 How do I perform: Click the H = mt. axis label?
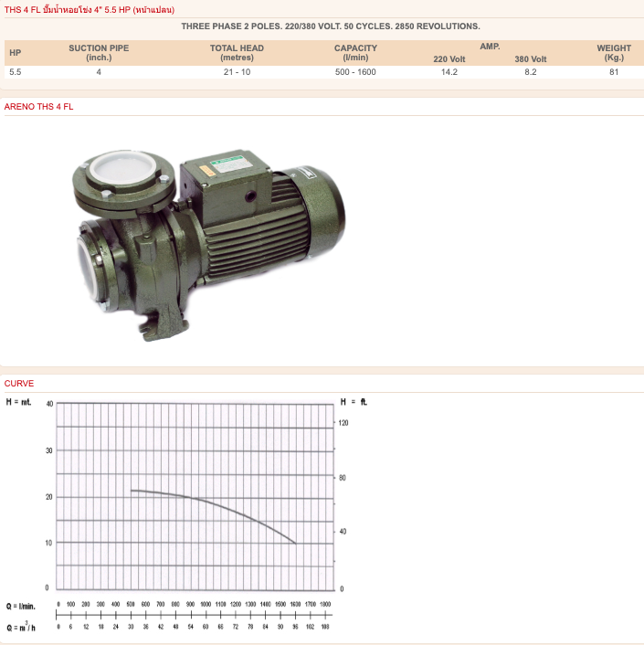[x=18, y=402]
